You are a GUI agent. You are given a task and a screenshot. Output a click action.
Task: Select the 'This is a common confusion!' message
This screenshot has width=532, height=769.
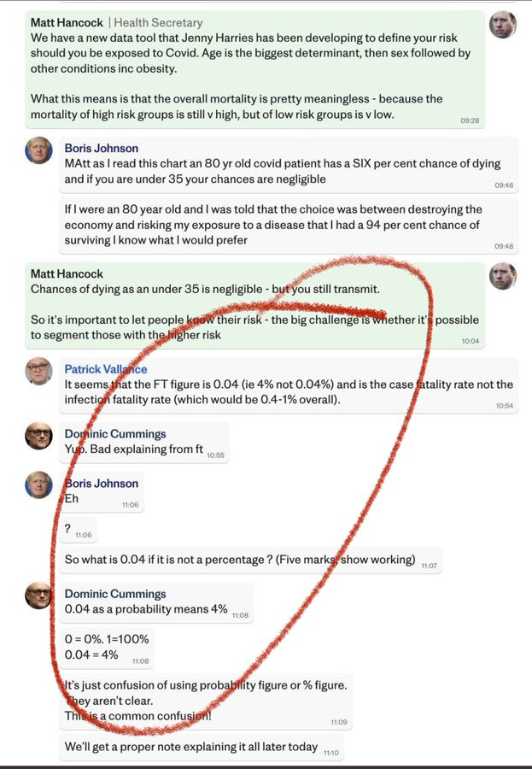[137, 716]
